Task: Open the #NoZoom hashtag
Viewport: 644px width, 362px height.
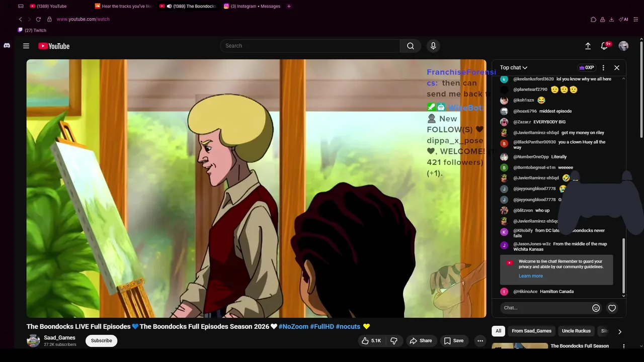Action: click(293, 327)
